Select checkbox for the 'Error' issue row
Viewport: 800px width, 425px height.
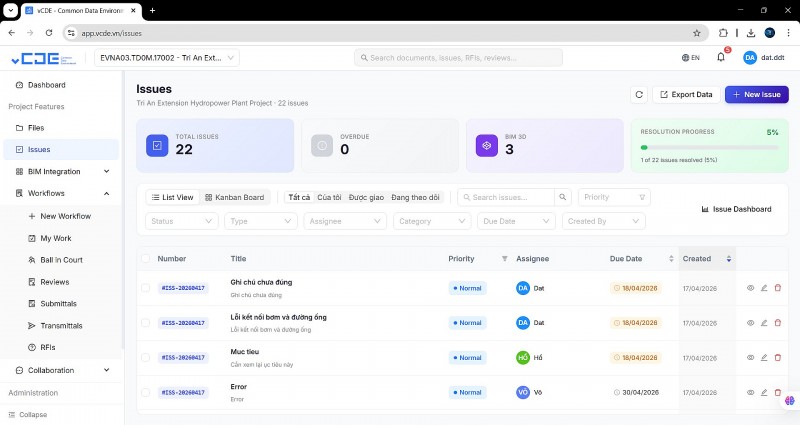[x=146, y=392]
